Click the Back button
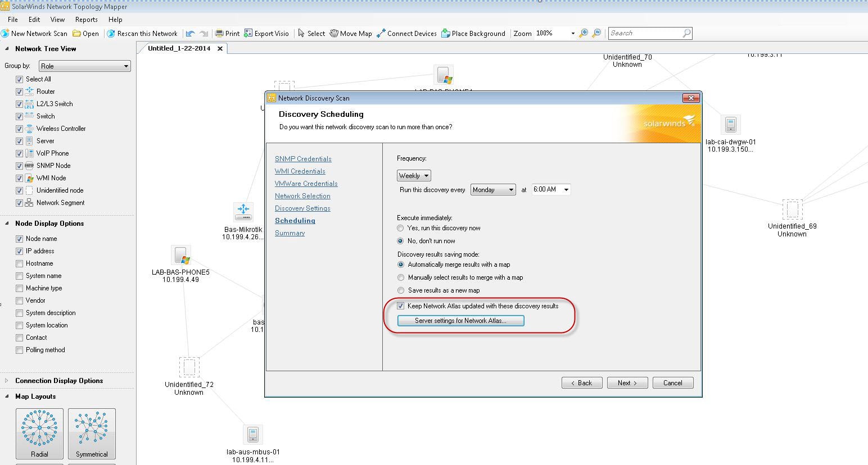Screen dimensions: 868x465 (x=582, y=383)
